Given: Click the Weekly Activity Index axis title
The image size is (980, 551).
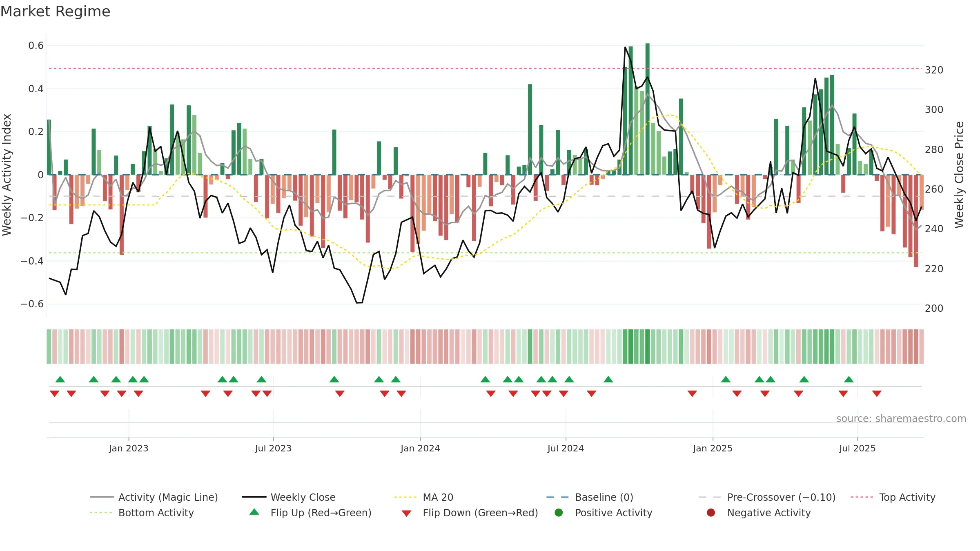Looking at the screenshot, I should click(x=7, y=175).
